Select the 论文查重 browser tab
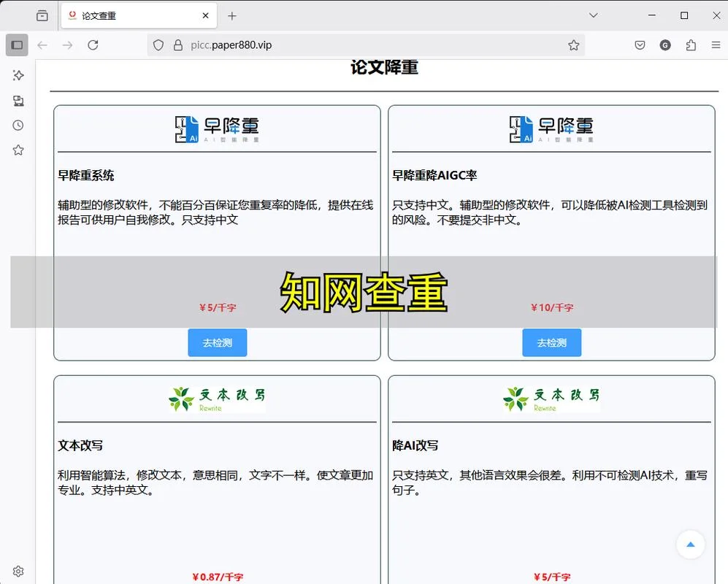 point(139,16)
